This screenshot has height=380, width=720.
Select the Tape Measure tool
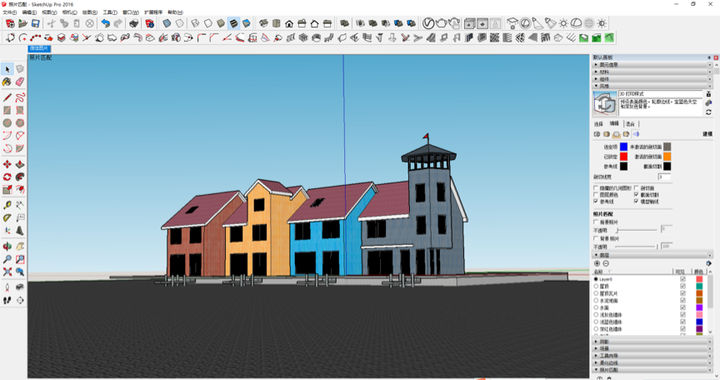(x=7, y=205)
